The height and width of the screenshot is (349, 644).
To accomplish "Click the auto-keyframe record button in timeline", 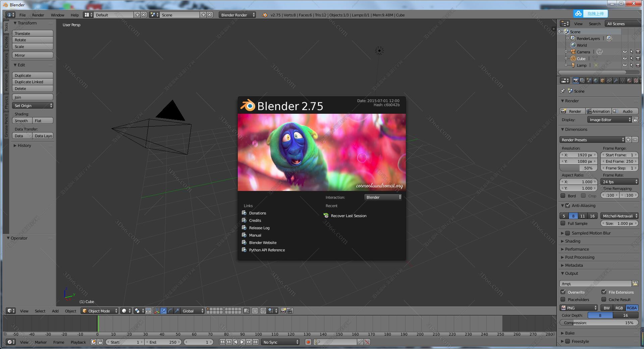I will coord(308,342).
